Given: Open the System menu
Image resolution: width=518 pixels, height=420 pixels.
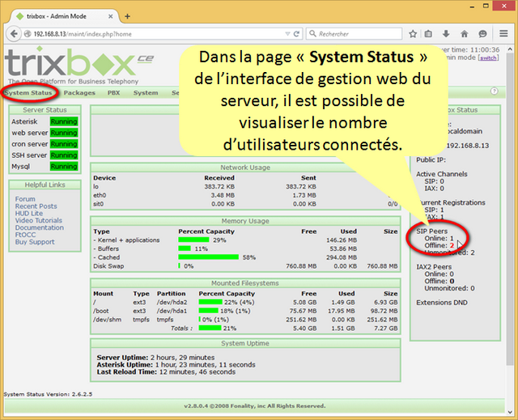Looking at the screenshot, I should 146,93.
